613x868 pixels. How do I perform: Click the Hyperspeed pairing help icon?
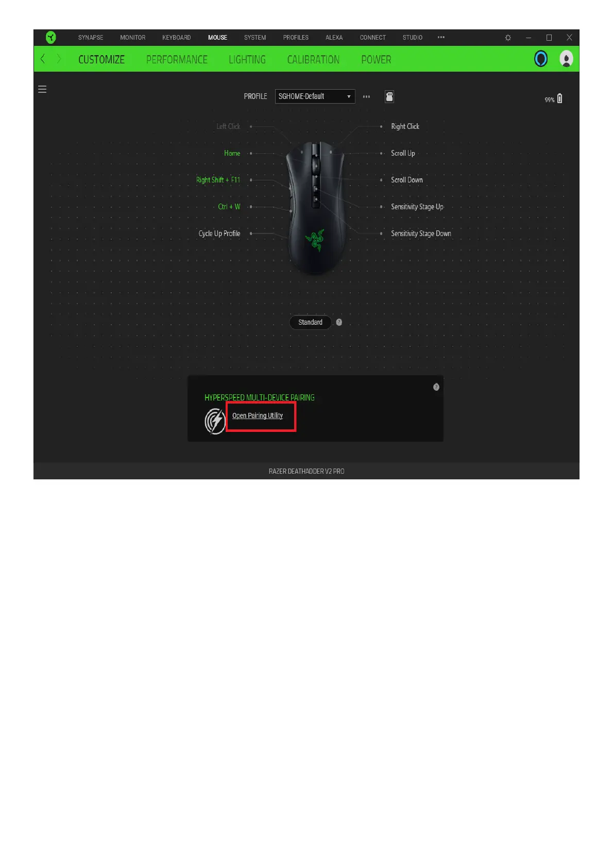point(436,387)
